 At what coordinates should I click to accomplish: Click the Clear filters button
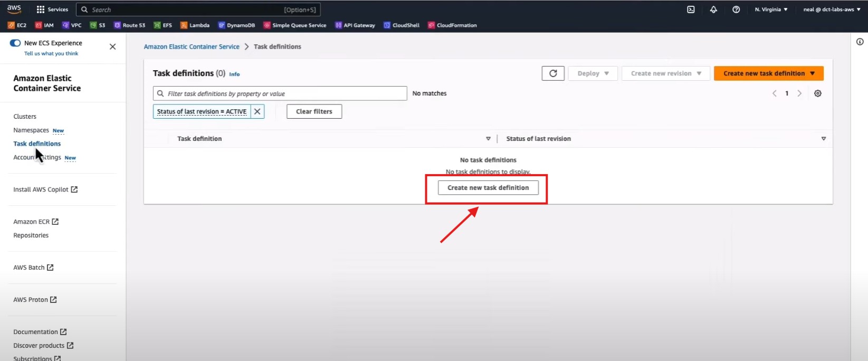(314, 111)
